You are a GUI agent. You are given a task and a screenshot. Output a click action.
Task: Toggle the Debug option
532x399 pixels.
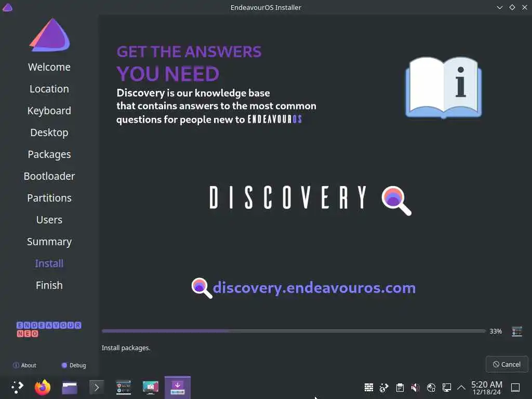[74, 365]
